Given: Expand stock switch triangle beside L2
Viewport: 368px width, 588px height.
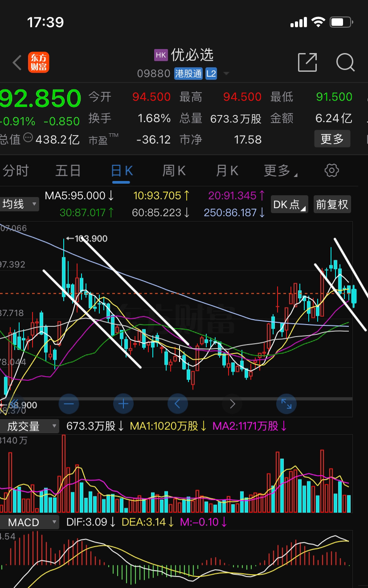Looking at the screenshot, I should click(x=226, y=74).
